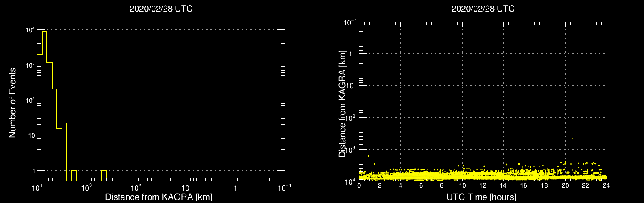
Task: Click the 10^3 tick on histogram distance axis
Action: [x=87, y=188]
